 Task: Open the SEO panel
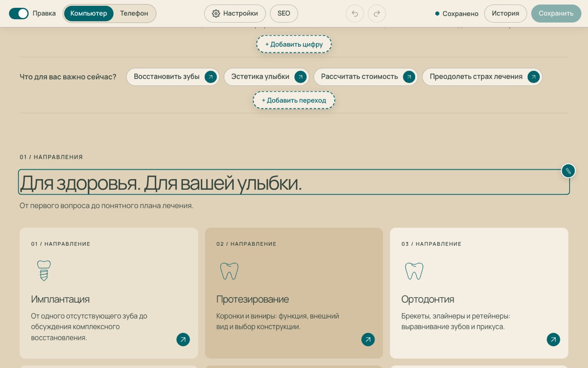point(284,13)
